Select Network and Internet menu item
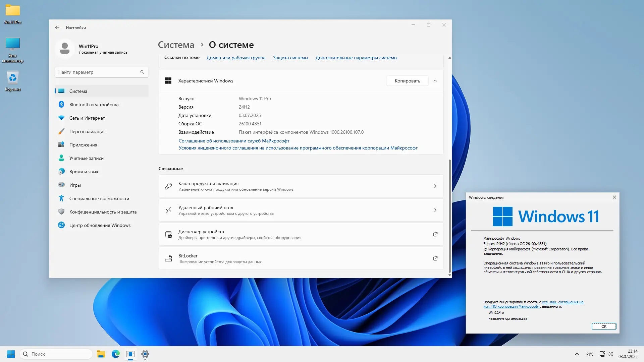644x362 pixels. click(87, 118)
